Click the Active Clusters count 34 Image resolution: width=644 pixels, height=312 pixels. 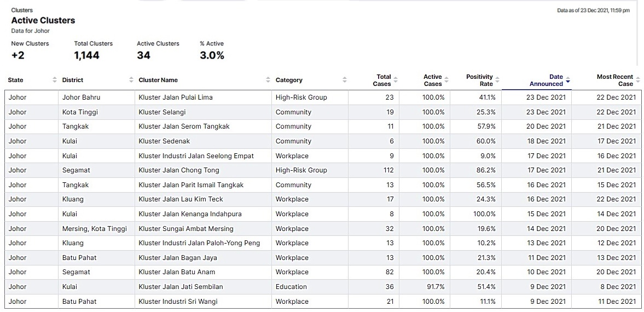point(143,55)
